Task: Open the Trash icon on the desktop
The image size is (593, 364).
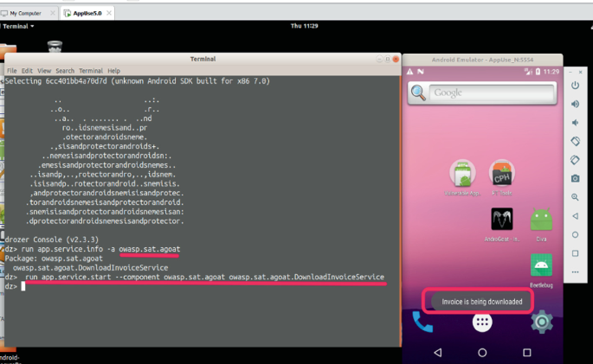Action: click(55, 48)
